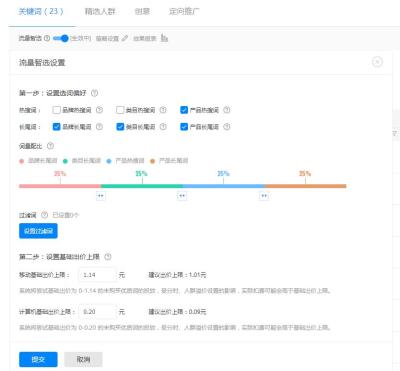Click the 取消 cancel button
This screenshot has height=371, width=400.
(x=83, y=359)
